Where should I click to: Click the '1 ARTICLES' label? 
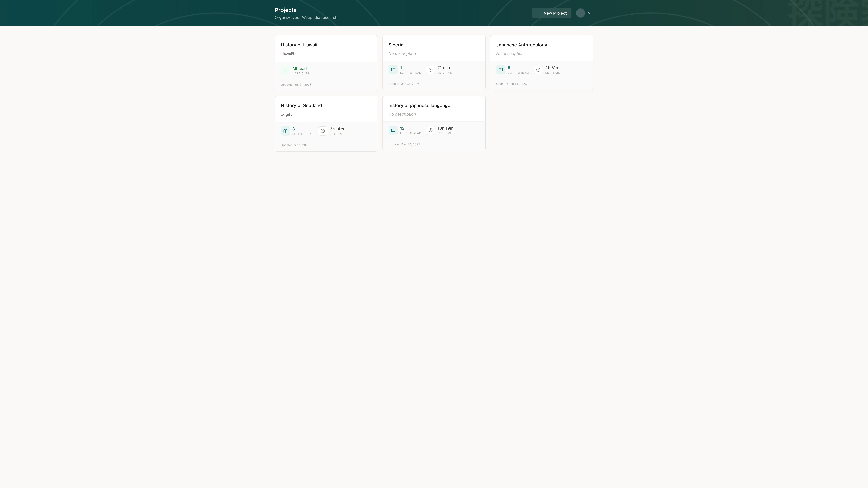tap(301, 73)
